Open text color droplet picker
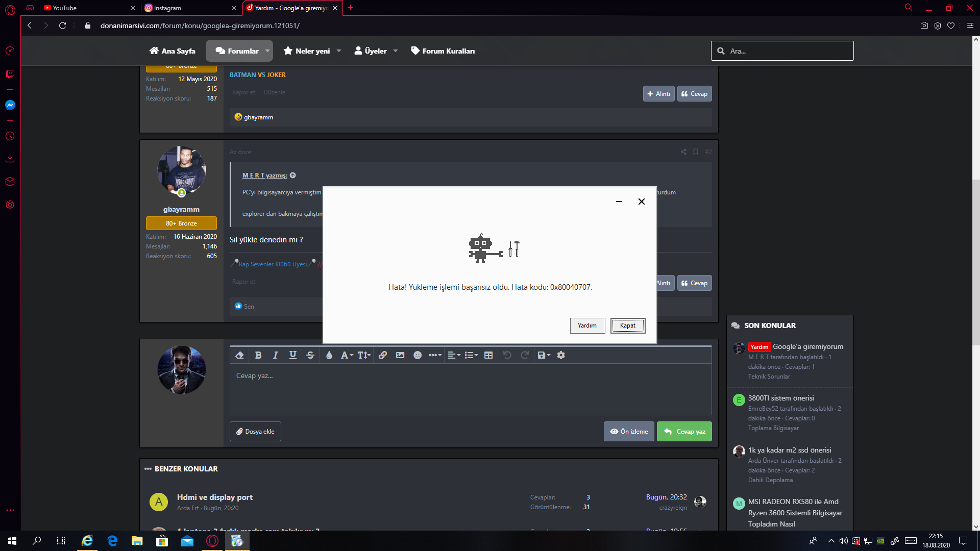Viewport: 980px width, 551px height. 329,355
